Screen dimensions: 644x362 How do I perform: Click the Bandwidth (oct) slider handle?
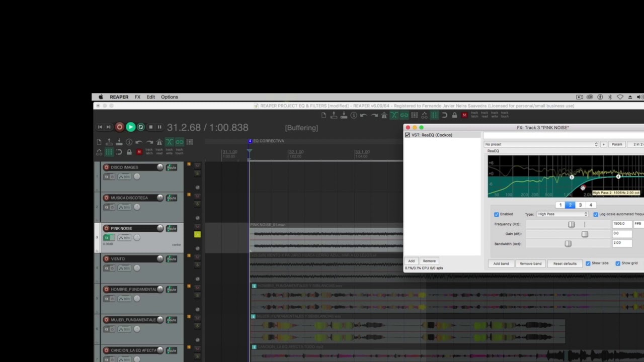pyautogui.click(x=568, y=243)
